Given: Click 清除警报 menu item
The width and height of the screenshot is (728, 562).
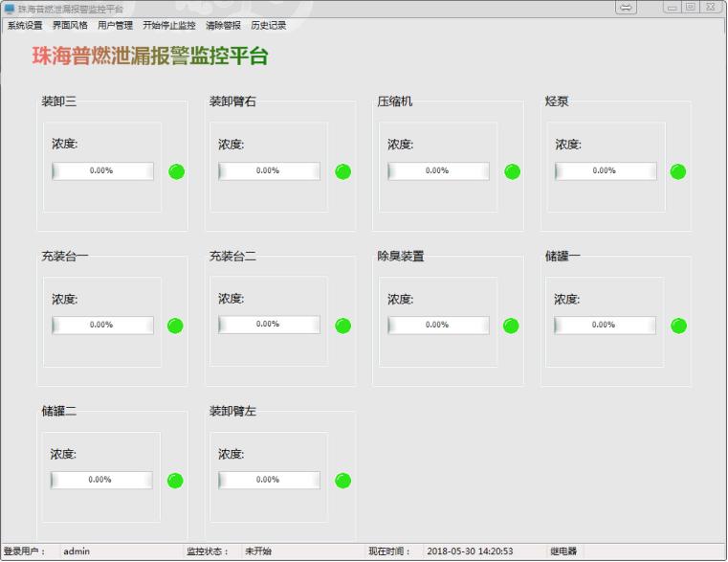Looking at the screenshot, I should pos(223,25).
